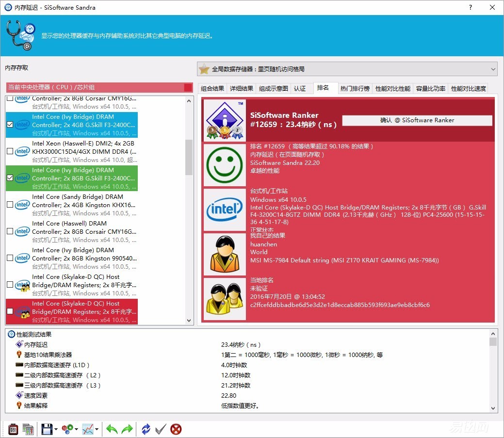Open the save icon dropdown arrow
This screenshot has height=438, width=504.
coord(56,429)
